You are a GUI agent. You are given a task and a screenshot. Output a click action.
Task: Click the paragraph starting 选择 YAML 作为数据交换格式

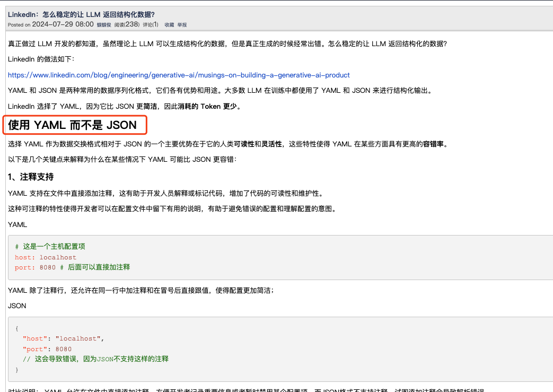pos(229,144)
